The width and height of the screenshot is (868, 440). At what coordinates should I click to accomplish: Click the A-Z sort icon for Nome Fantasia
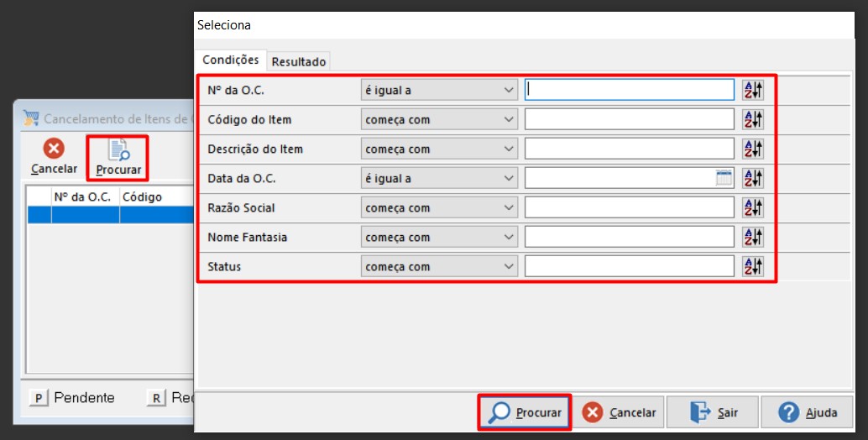pos(753,237)
